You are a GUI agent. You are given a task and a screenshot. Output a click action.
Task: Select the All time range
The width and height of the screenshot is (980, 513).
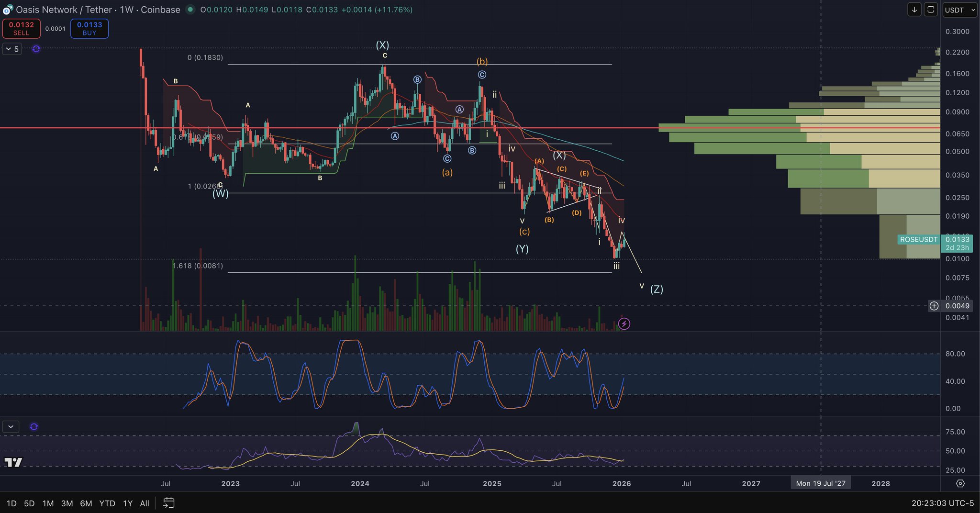pos(145,503)
